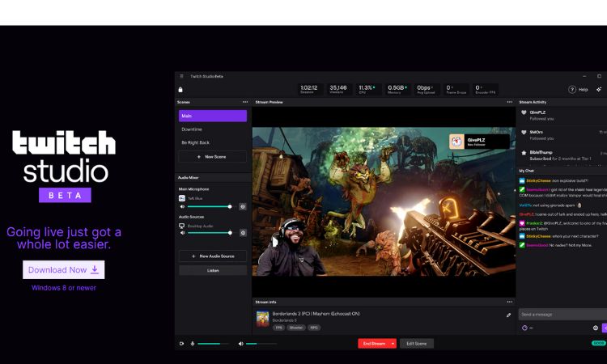Click the Borderlands 3 stream title text
Viewport: 607px width, 364px height.
[x=316, y=314]
